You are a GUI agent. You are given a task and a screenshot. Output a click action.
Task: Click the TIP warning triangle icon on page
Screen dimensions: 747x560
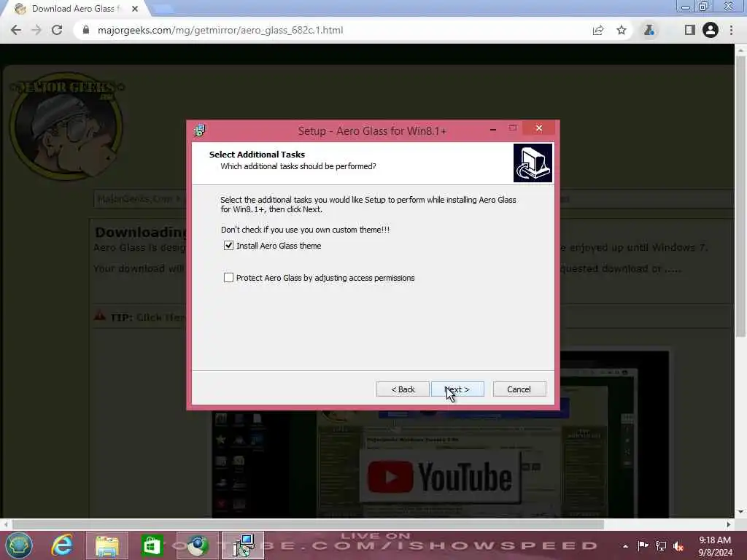99,316
